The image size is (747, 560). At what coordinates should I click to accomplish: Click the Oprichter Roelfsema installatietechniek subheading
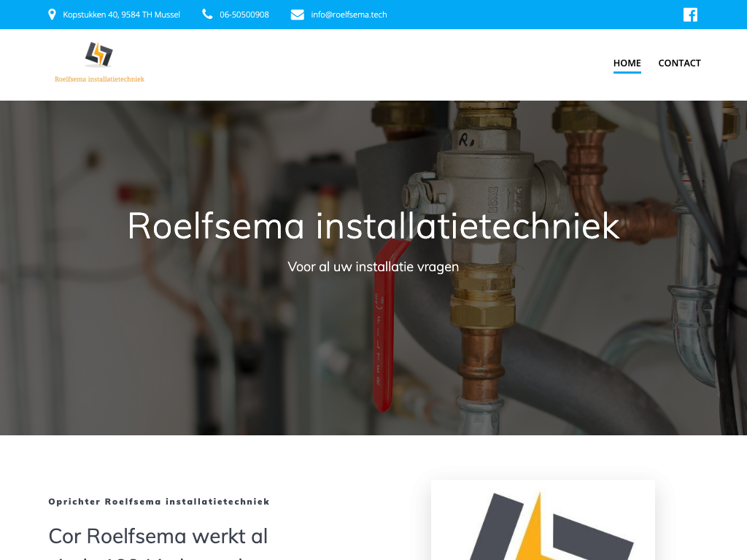tap(159, 502)
